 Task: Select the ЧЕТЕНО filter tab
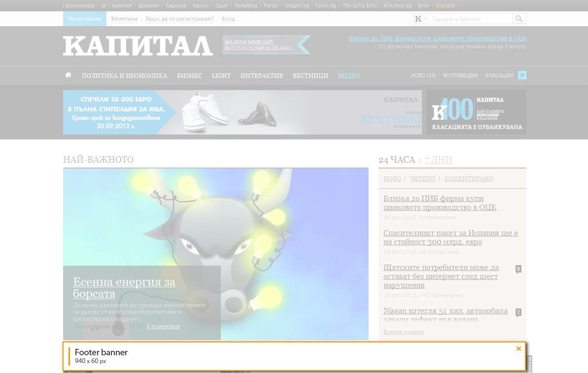pos(422,179)
